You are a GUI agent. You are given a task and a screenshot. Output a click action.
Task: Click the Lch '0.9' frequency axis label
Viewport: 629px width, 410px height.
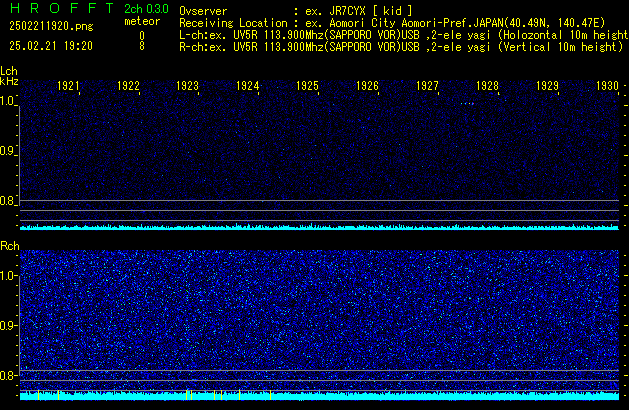7,151
